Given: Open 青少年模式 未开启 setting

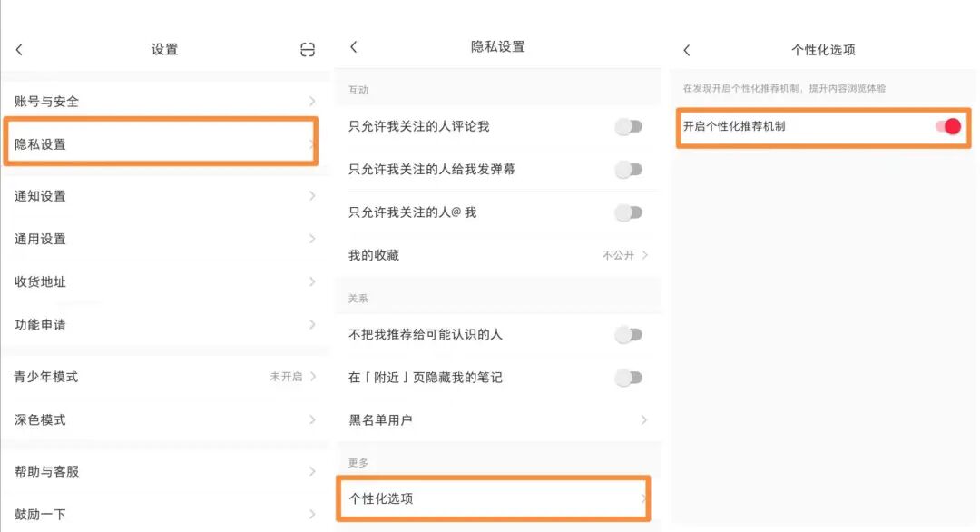Looking at the screenshot, I should [x=292, y=376].
